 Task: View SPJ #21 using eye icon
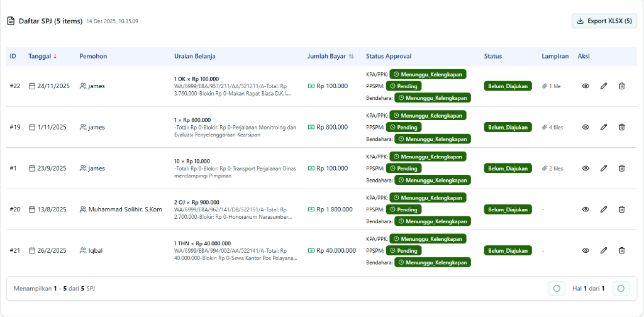click(x=586, y=250)
